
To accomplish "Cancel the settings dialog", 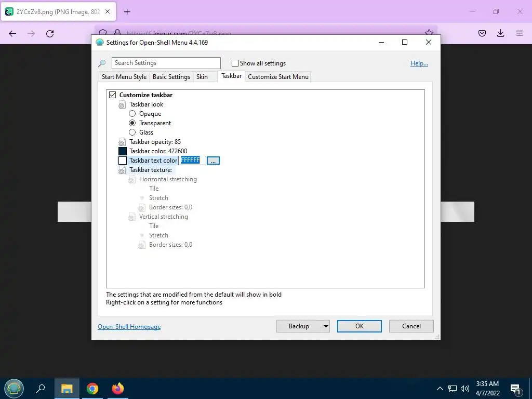I will click(x=411, y=326).
